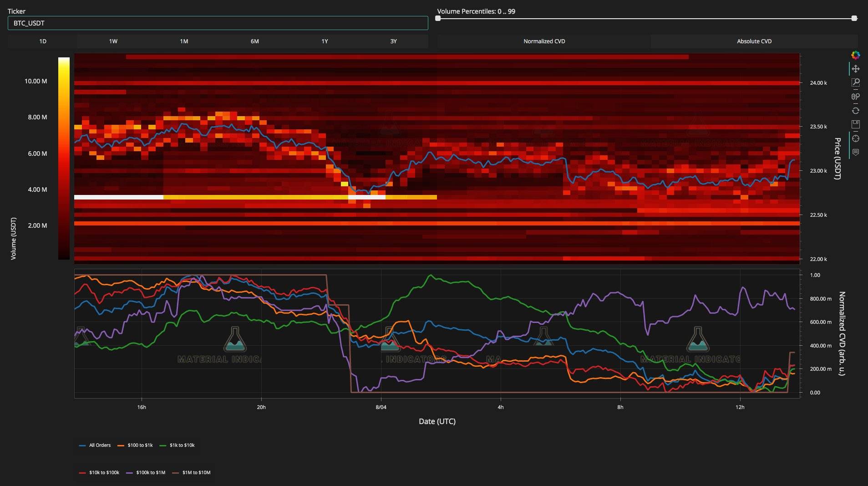
Task: Toggle the Hover tooltip tool
Action: point(856,152)
